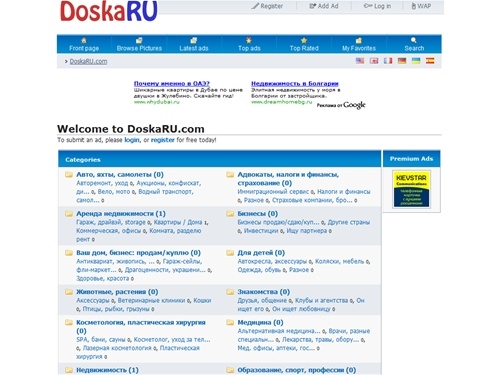Screen dimensions: 500x375
Task: Open Образование, спорт, профессии category
Action: click(x=297, y=370)
